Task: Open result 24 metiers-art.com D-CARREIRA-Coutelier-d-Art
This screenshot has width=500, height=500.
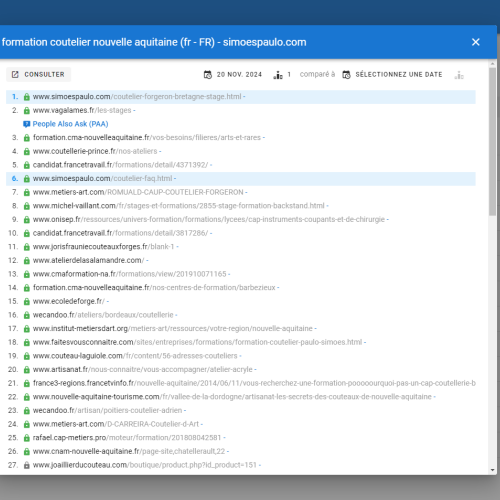Action: pos(116,425)
